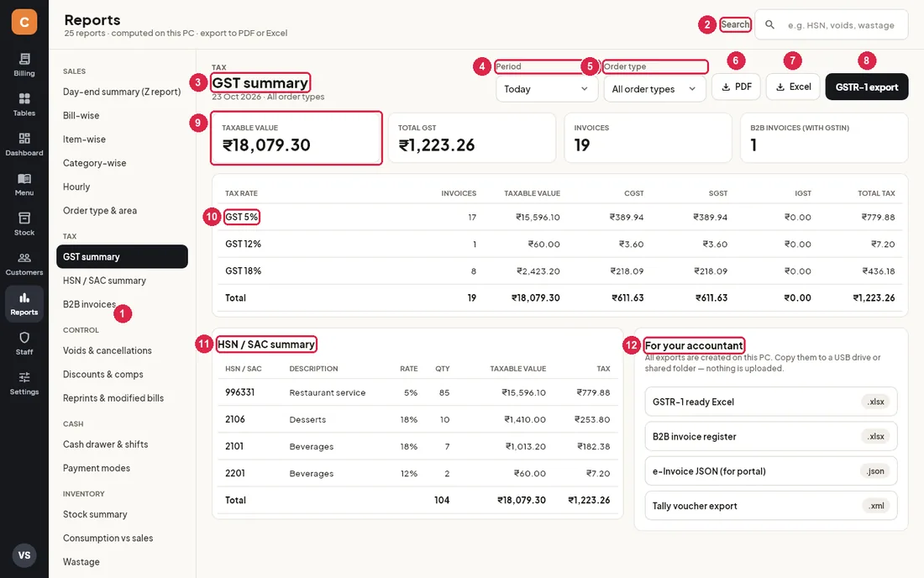Click the Total GST card
This screenshot has height=578, width=924.
472,138
